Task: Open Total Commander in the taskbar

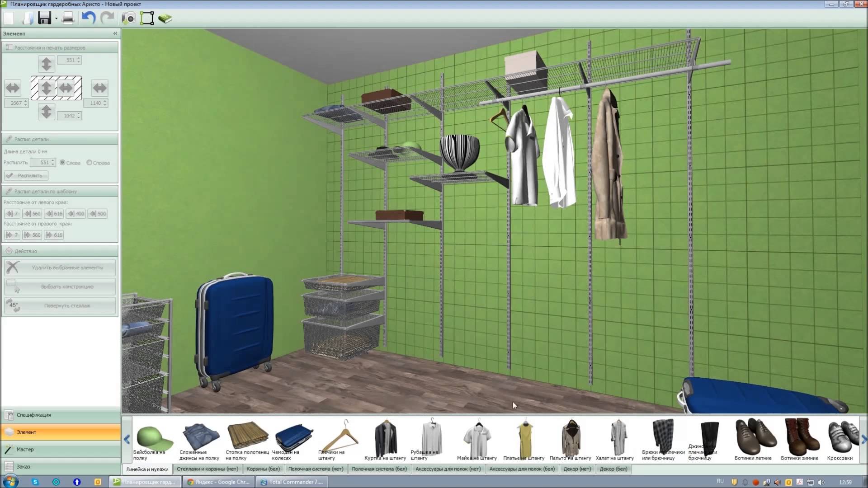Action: [x=292, y=482]
